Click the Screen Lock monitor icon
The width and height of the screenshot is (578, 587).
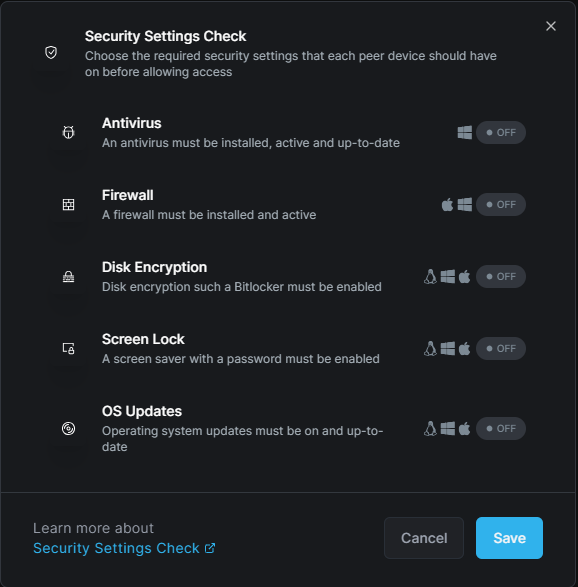(68, 348)
